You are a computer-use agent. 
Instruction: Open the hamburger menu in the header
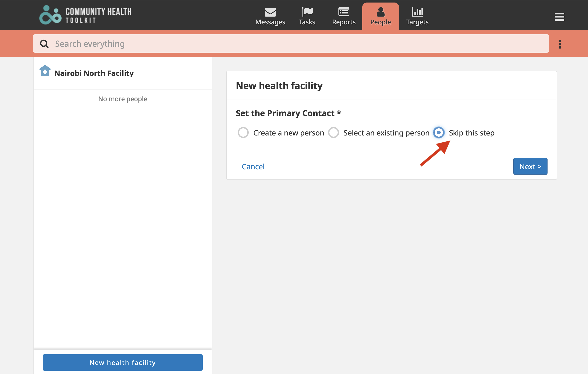tap(559, 17)
